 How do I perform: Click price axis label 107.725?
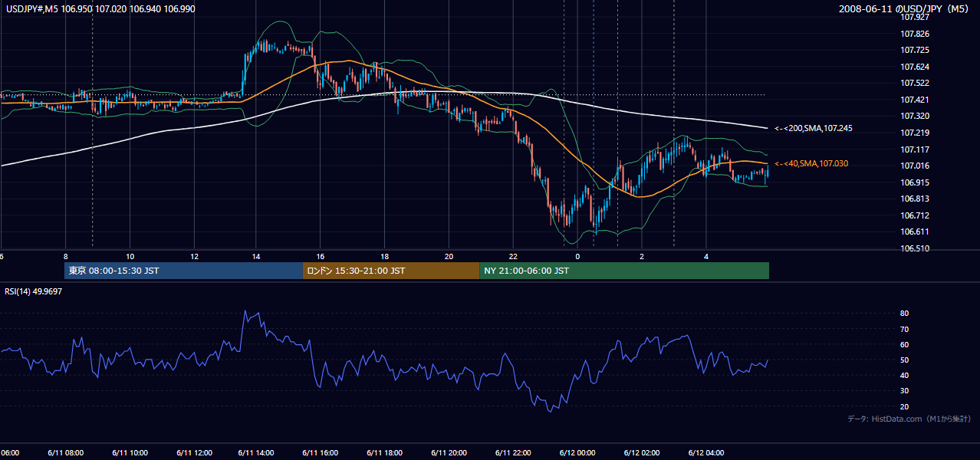point(916,50)
